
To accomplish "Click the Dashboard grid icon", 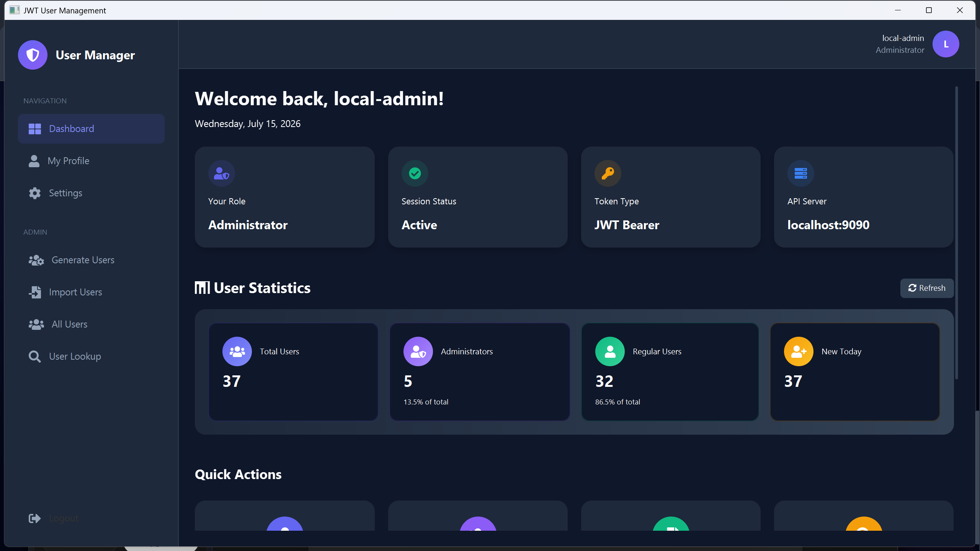I will point(35,129).
